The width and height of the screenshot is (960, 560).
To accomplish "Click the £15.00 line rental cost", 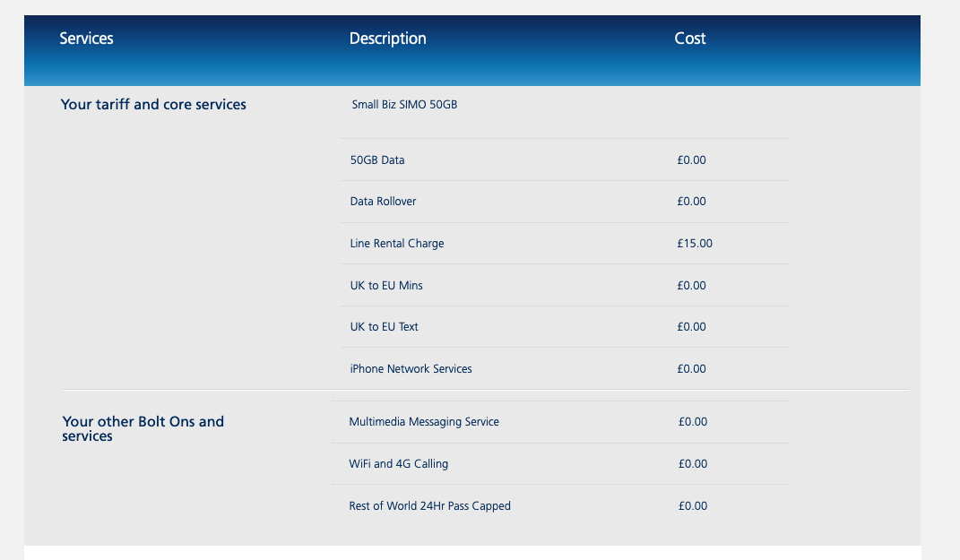I will coord(695,244).
